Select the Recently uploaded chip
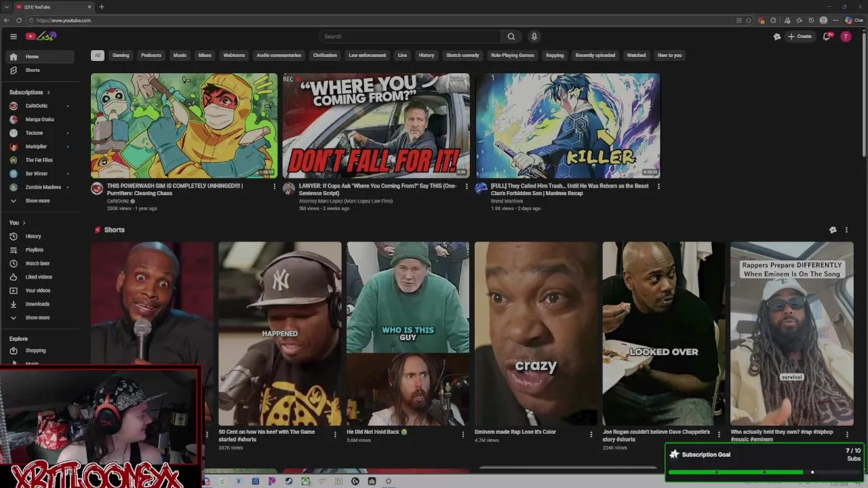 (x=595, y=56)
